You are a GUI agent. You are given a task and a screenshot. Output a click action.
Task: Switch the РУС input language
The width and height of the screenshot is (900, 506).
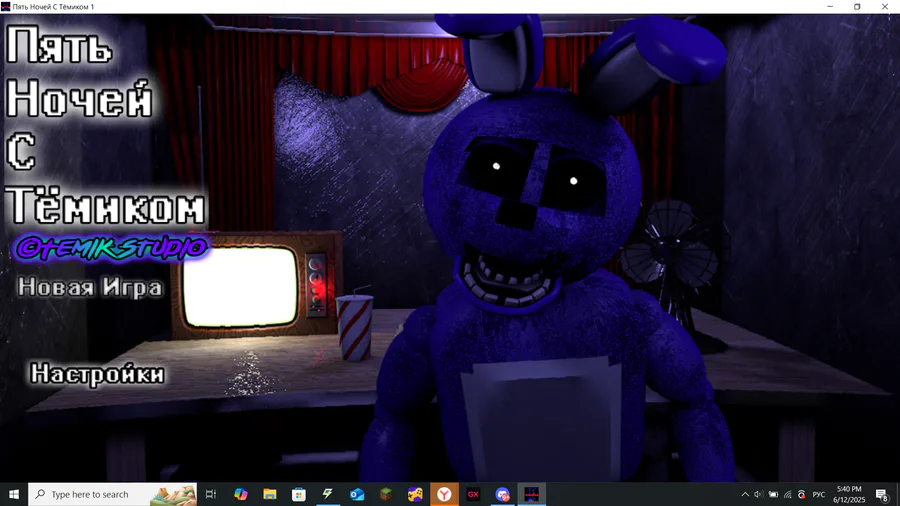tap(819, 495)
